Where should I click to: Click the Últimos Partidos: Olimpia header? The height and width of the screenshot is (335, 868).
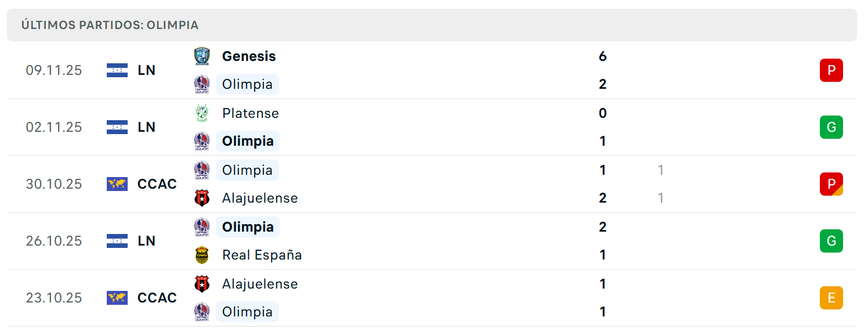(x=110, y=25)
